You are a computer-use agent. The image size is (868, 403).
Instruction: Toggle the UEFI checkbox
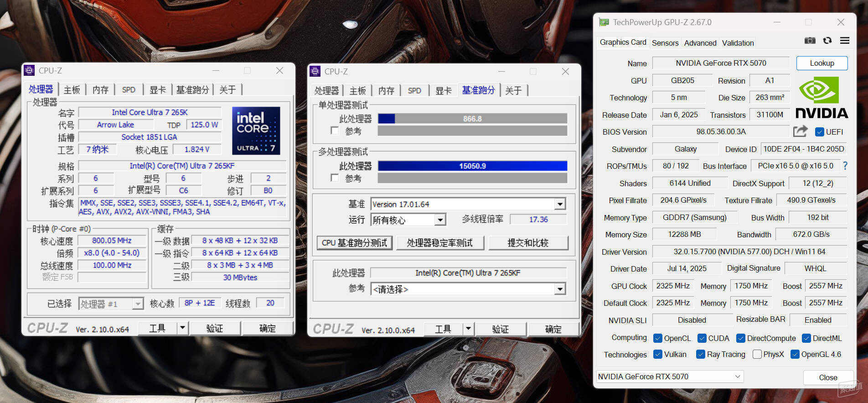[820, 132]
